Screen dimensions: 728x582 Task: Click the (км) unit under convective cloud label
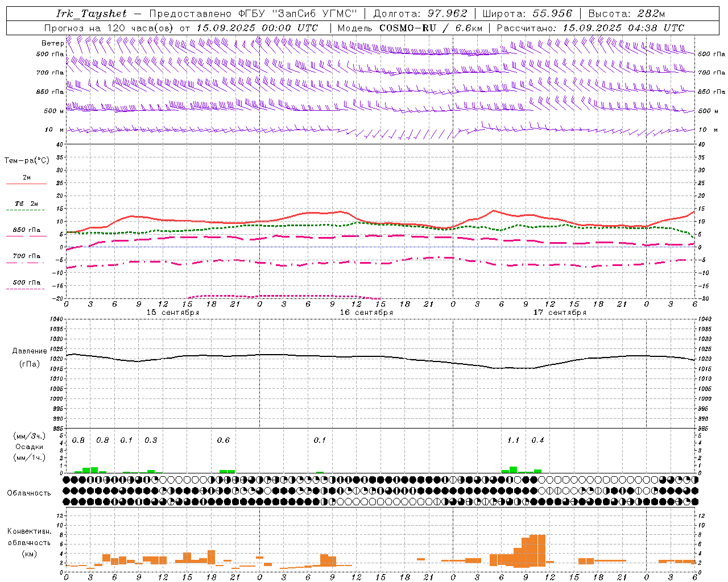coord(29,554)
